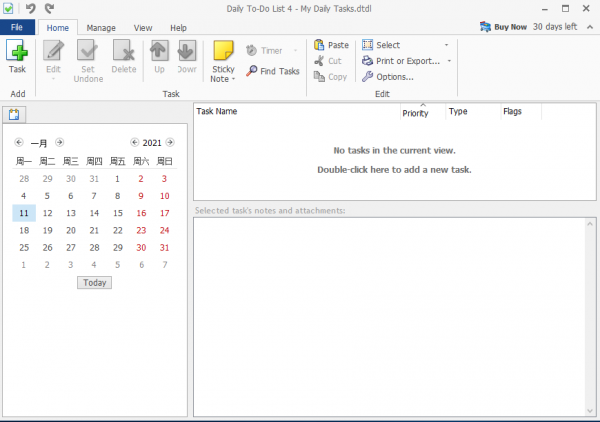
Task: Click the Set Undone checkmark icon
Action: pos(88,50)
